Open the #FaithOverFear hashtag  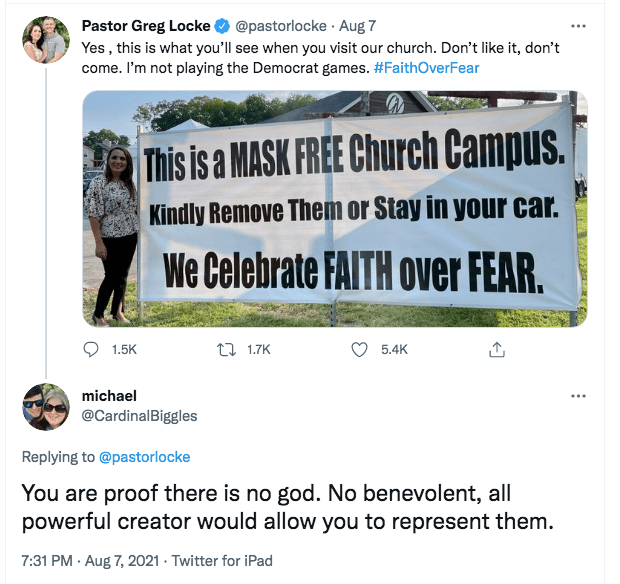[x=426, y=68]
